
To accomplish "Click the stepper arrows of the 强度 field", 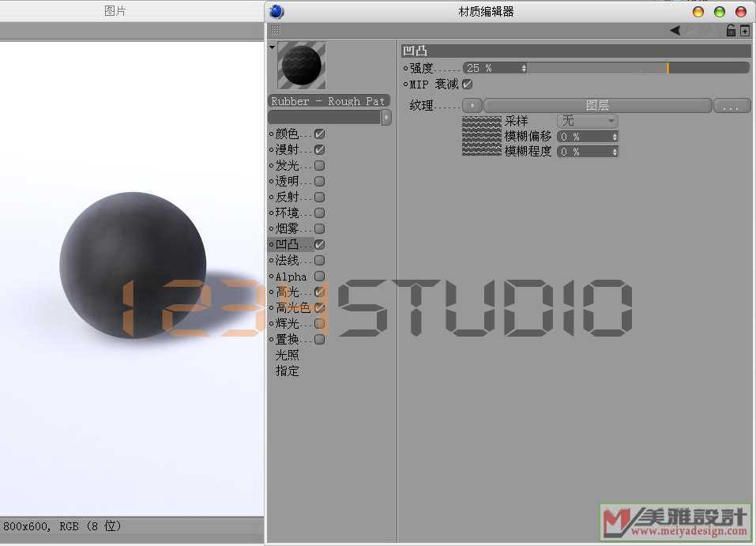I will tap(524, 68).
